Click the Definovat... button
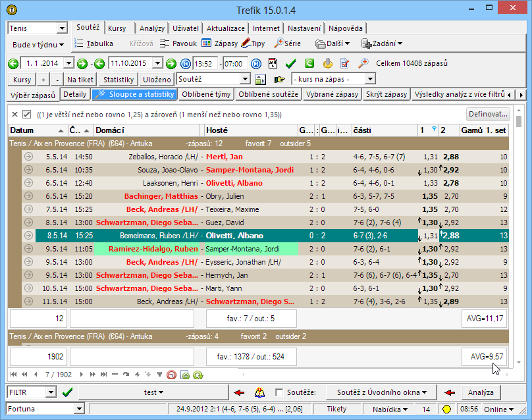The height and width of the screenshot is (420, 532). [x=488, y=114]
